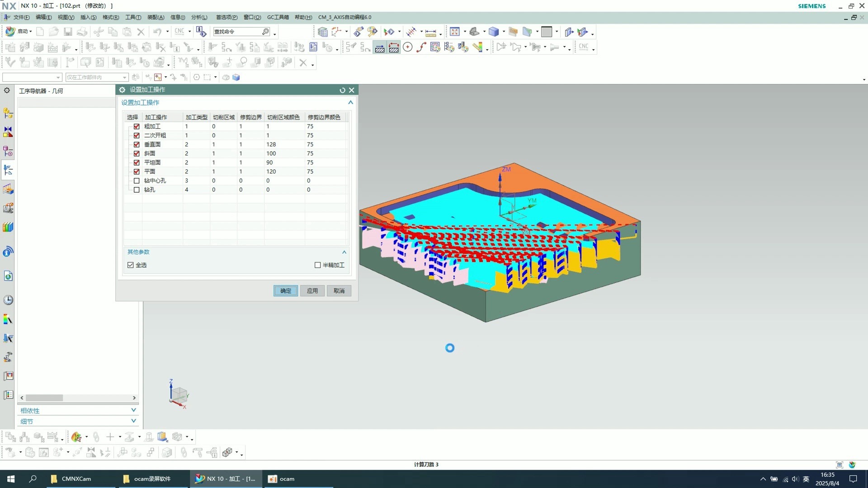Open Windows taskbar search icon

click(33, 479)
